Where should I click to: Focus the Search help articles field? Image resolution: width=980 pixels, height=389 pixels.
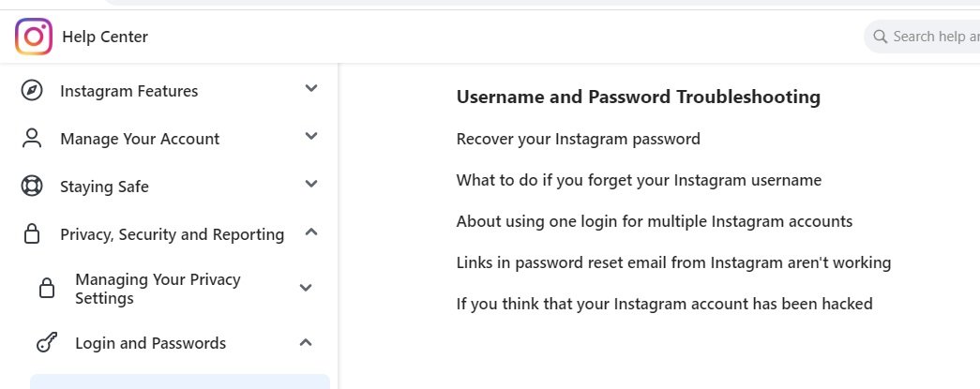click(x=933, y=37)
